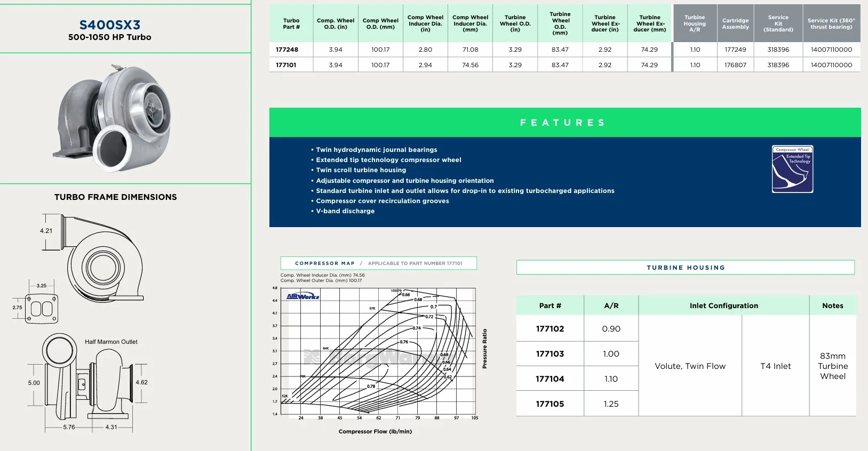Click the S400SX3 product title
This screenshot has width=868, height=451.
(x=110, y=25)
